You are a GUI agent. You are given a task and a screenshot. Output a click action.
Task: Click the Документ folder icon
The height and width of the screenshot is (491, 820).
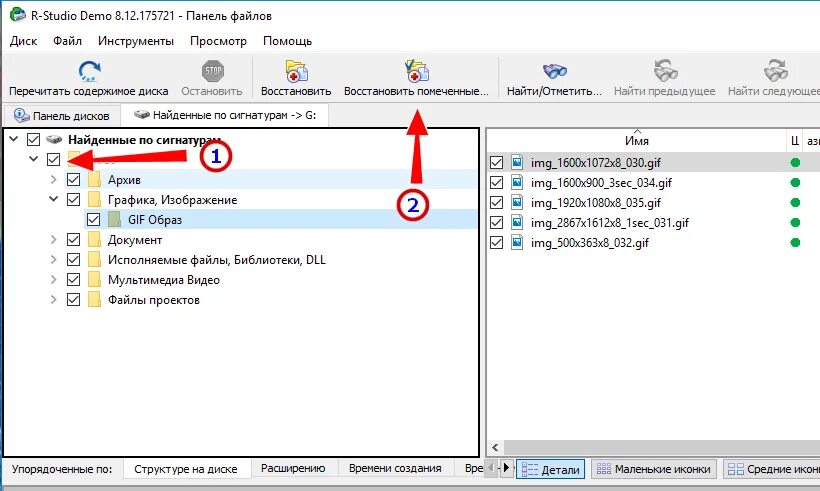94,240
